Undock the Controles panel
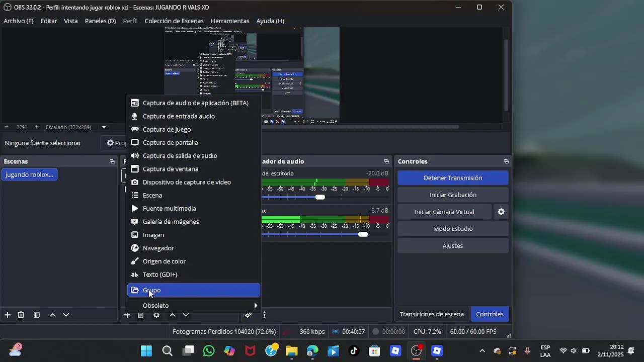The height and width of the screenshot is (362, 644). coord(506,161)
